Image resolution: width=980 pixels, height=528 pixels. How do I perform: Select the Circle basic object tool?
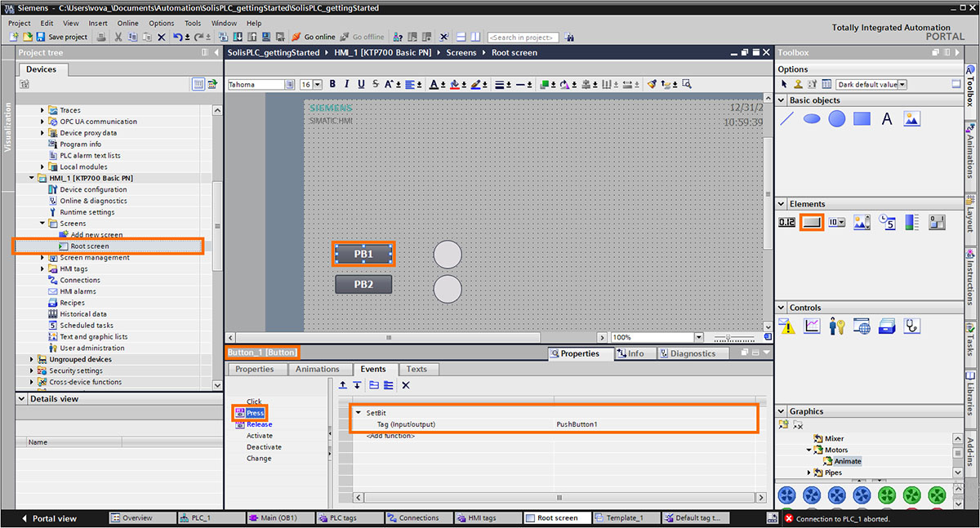tap(837, 119)
